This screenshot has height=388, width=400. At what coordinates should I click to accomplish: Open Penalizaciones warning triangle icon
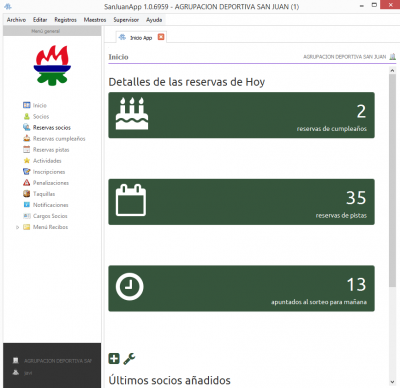pyautogui.click(x=27, y=183)
